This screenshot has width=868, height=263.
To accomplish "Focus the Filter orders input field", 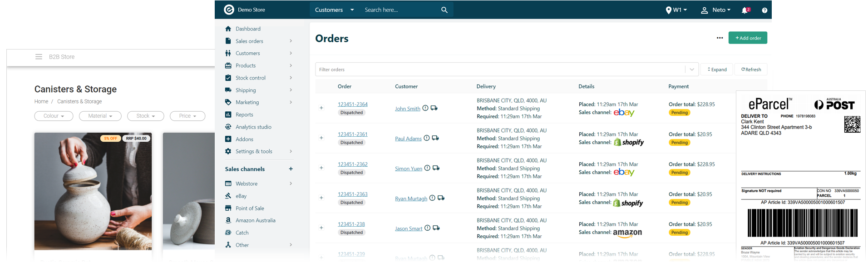I will click(500, 69).
